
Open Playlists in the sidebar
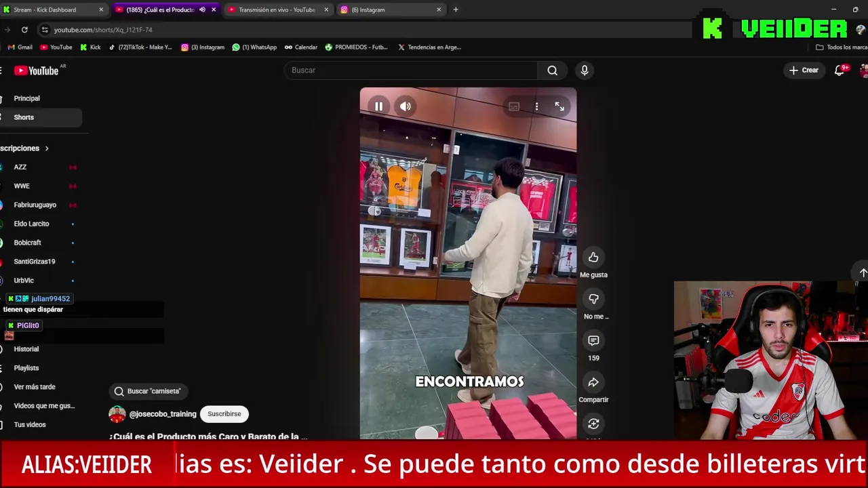point(26,368)
